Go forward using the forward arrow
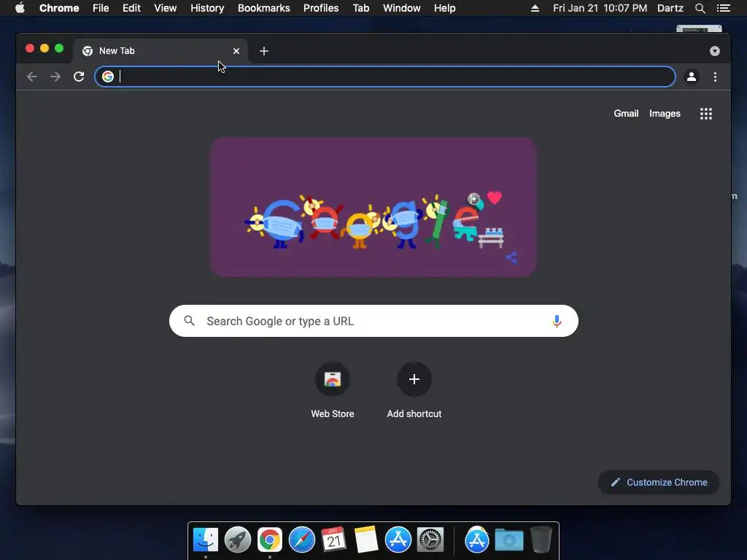 (55, 77)
